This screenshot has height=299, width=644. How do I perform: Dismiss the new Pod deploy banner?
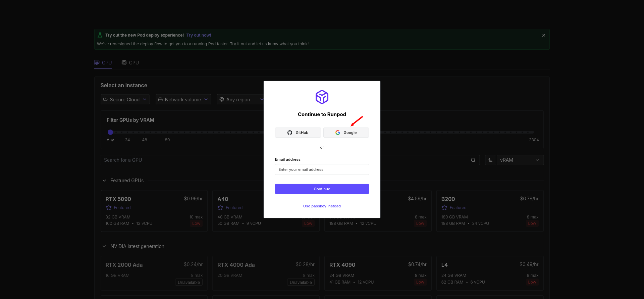pos(544,35)
